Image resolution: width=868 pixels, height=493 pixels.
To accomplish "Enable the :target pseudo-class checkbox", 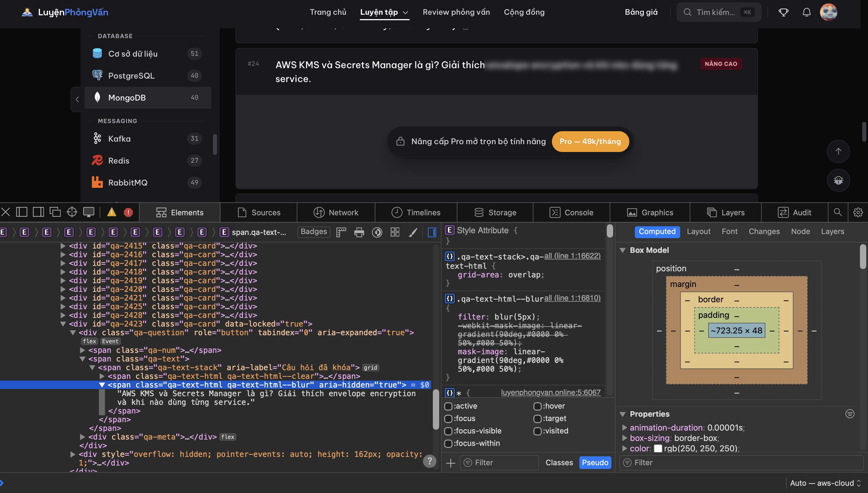I will point(537,418).
